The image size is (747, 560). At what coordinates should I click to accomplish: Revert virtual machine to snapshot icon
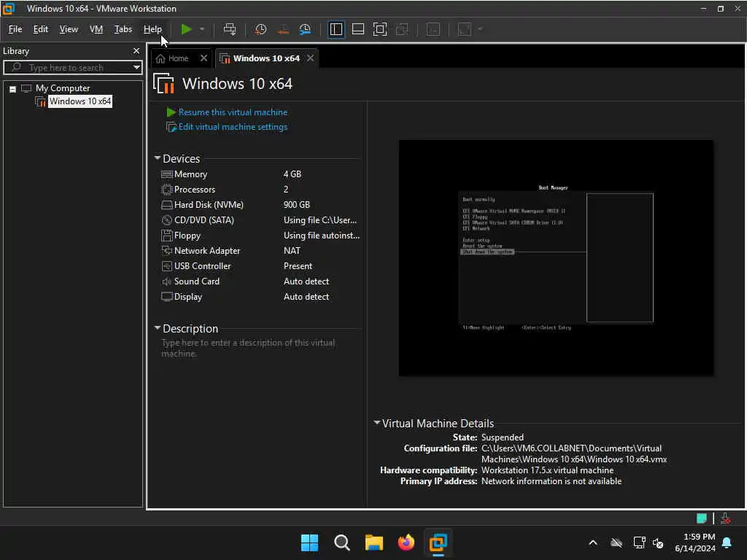pyautogui.click(x=283, y=29)
